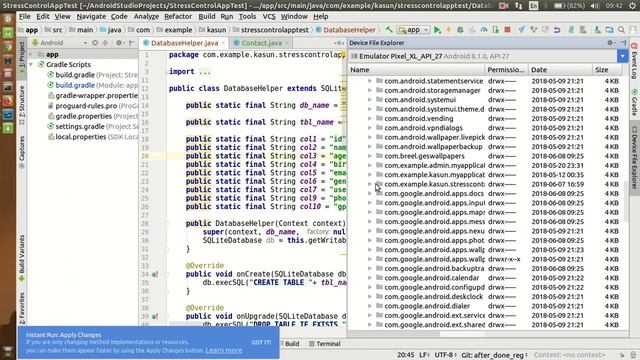Click the purple Revert arrow icon
The width and height of the screenshot is (640, 360).
tap(557, 30)
